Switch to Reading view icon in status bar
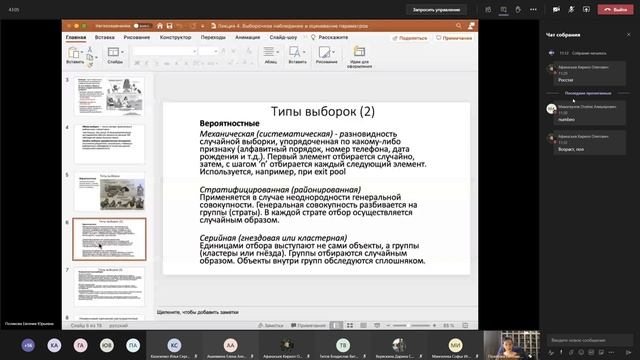The width and height of the screenshot is (640, 360). pyautogui.click(x=363, y=325)
